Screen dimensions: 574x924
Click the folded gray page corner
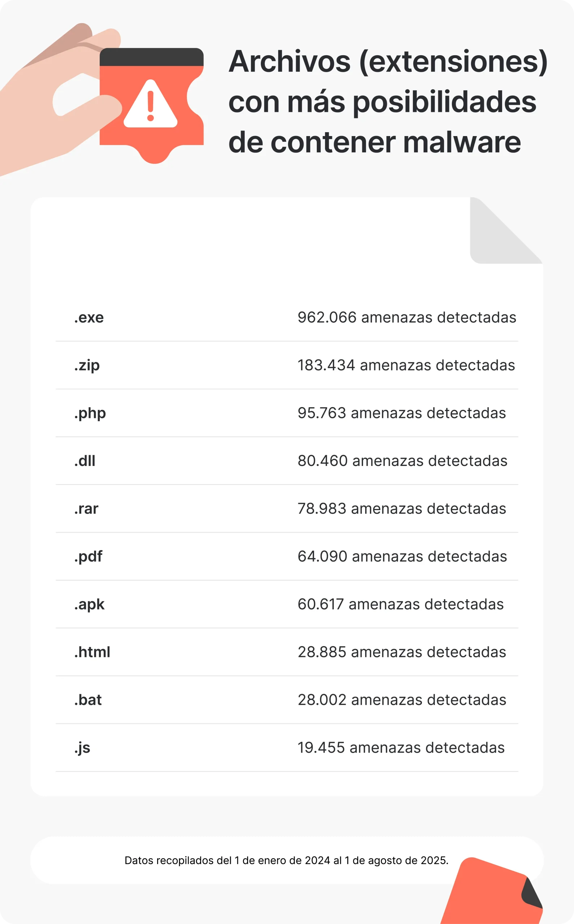493,239
